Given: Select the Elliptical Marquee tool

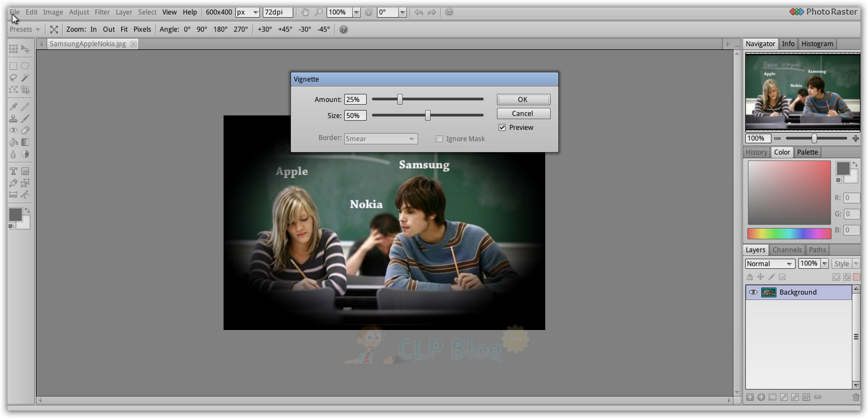Looking at the screenshot, I should [25, 66].
